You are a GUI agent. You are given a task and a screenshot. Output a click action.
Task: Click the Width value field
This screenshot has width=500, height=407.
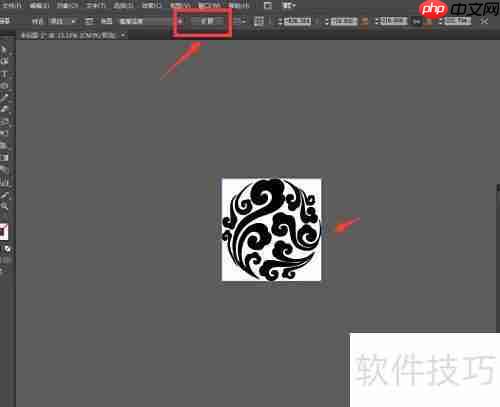(394, 21)
